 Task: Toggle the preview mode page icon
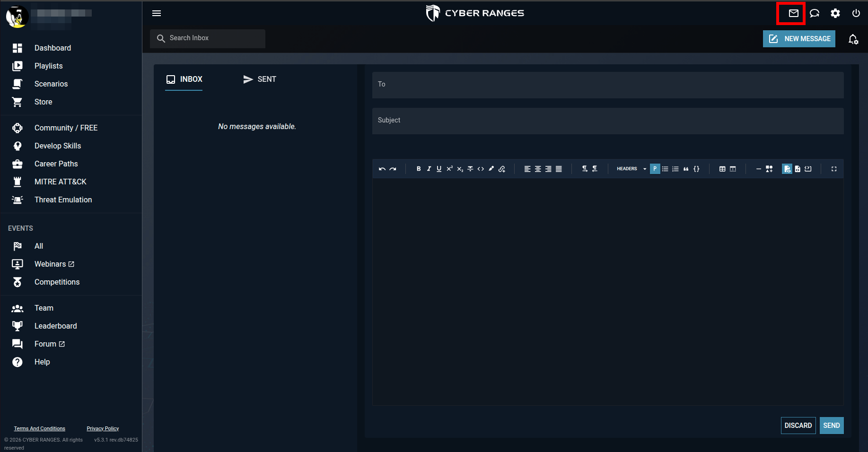[787, 169]
